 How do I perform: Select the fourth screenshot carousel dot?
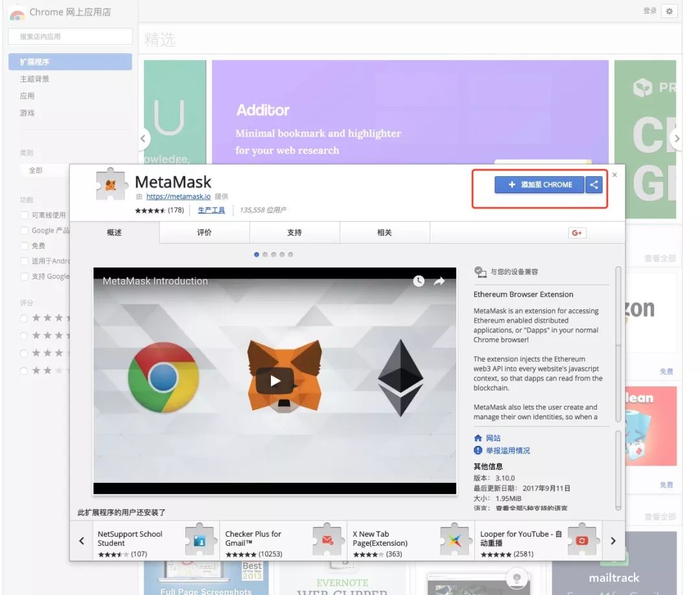coord(282,255)
